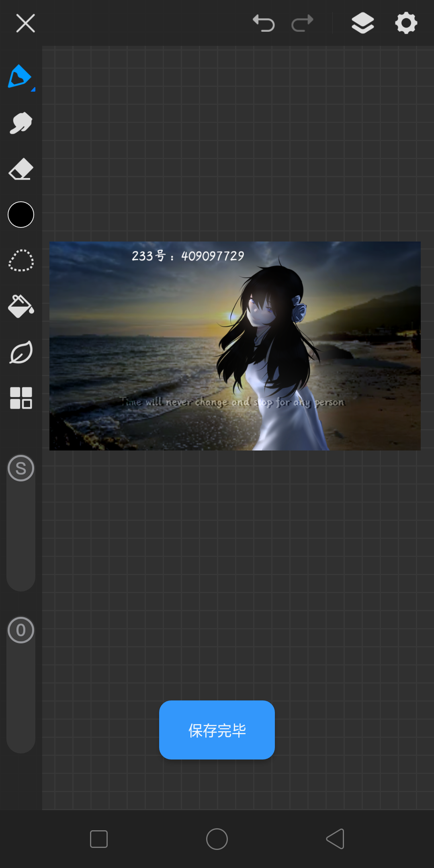The width and height of the screenshot is (434, 868).
Task: Undo the last action
Action: point(264,23)
